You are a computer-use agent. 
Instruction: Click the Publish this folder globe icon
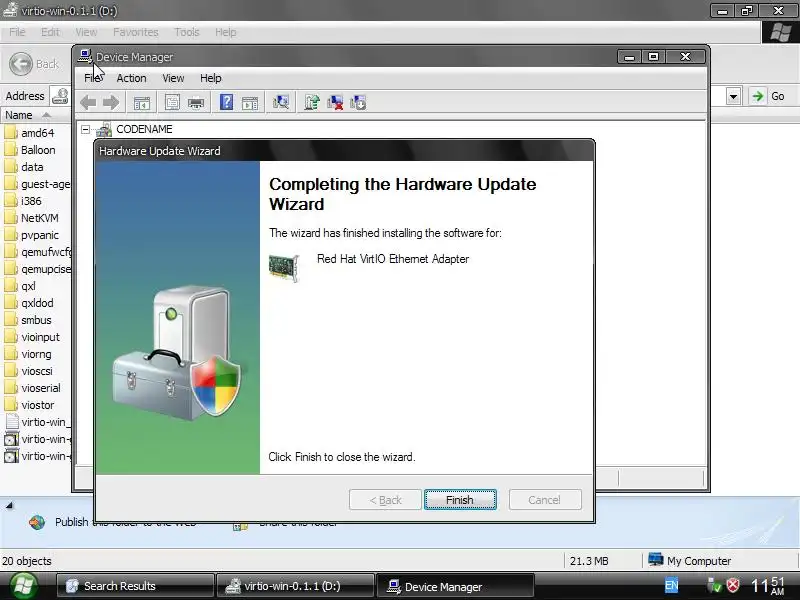(x=37, y=522)
